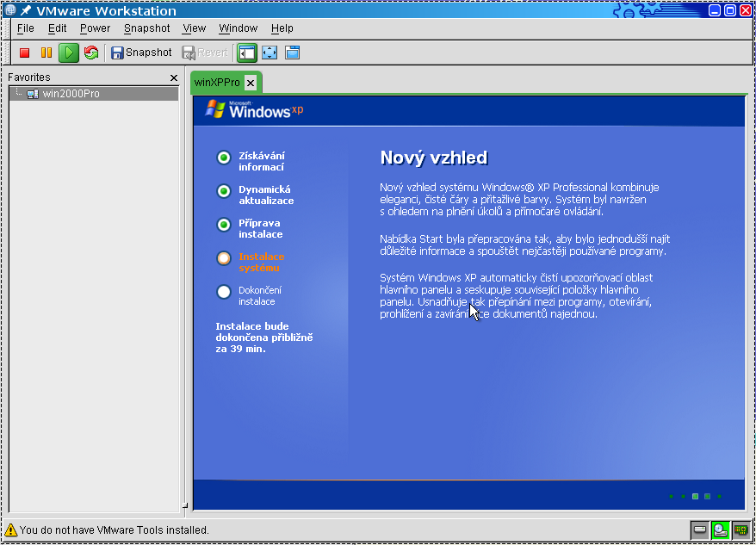This screenshot has width=756, height=545.
Task: Click the installation time remaining text
Action: (x=264, y=338)
